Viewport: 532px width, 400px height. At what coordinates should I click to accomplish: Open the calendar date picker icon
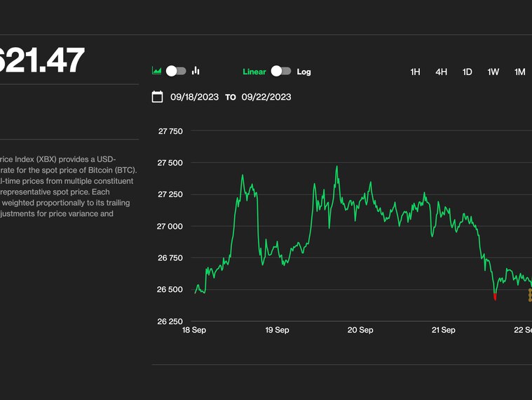158,97
